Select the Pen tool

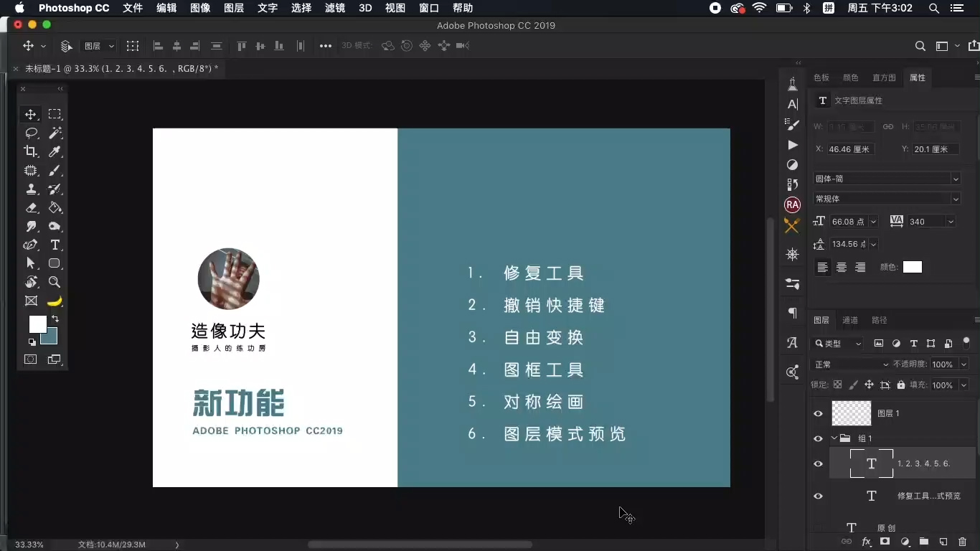(31, 245)
